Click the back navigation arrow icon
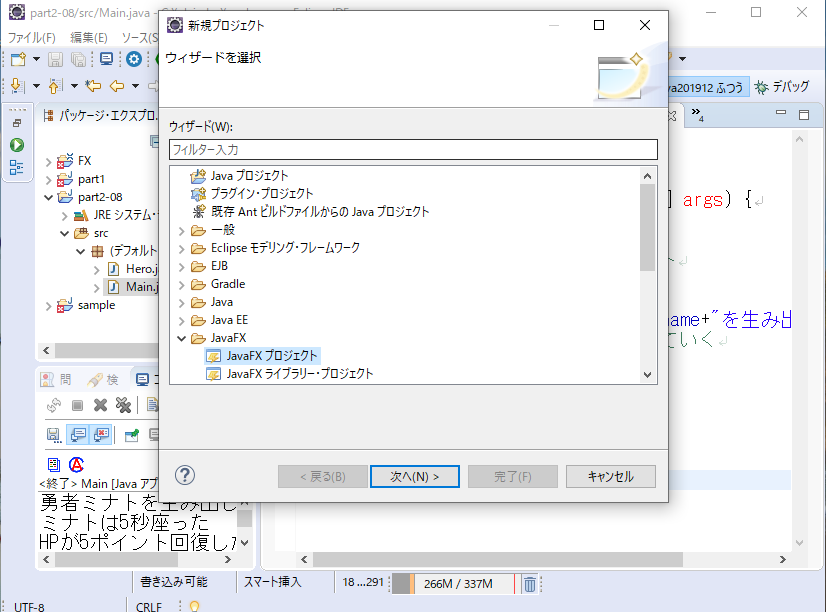Image resolution: width=826 pixels, height=612 pixels. point(117,85)
